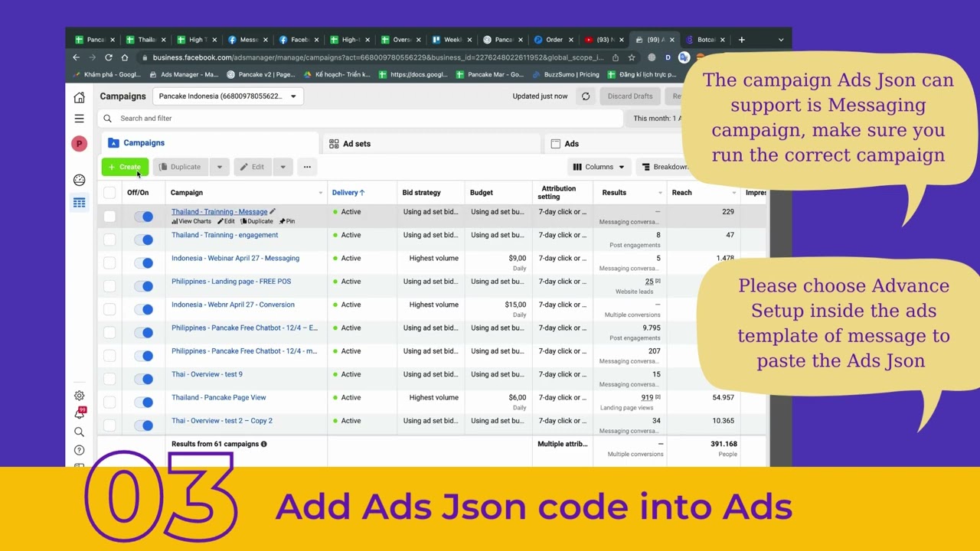This screenshot has height=551, width=980.
Task: Expand the Edit button dropdown arrow
Action: tap(283, 167)
